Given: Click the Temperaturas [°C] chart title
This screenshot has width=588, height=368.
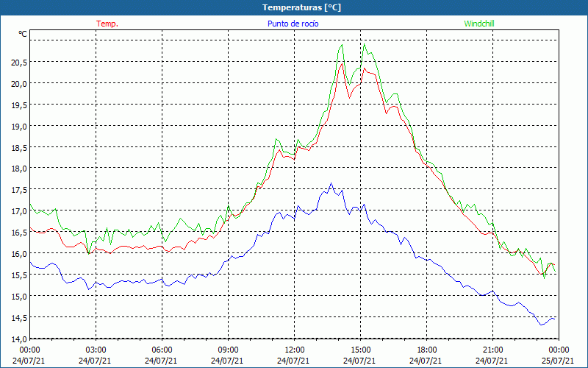Looking at the screenshot, I should click(301, 7).
